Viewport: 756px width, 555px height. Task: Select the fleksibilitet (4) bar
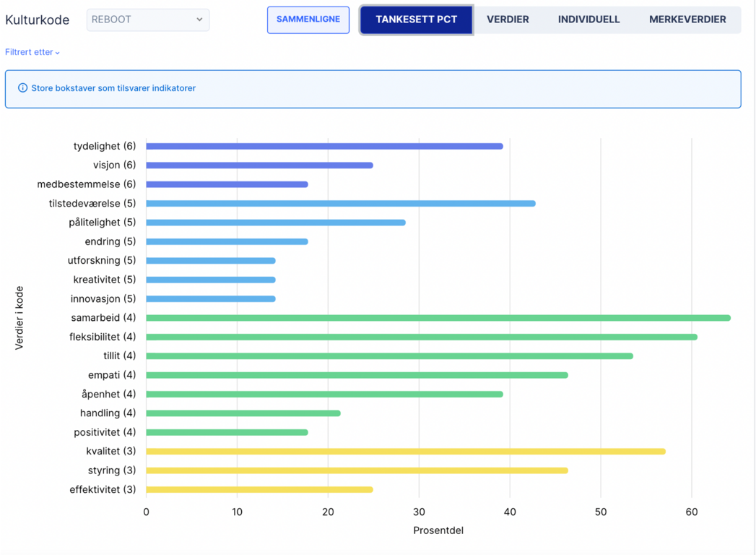pos(422,337)
